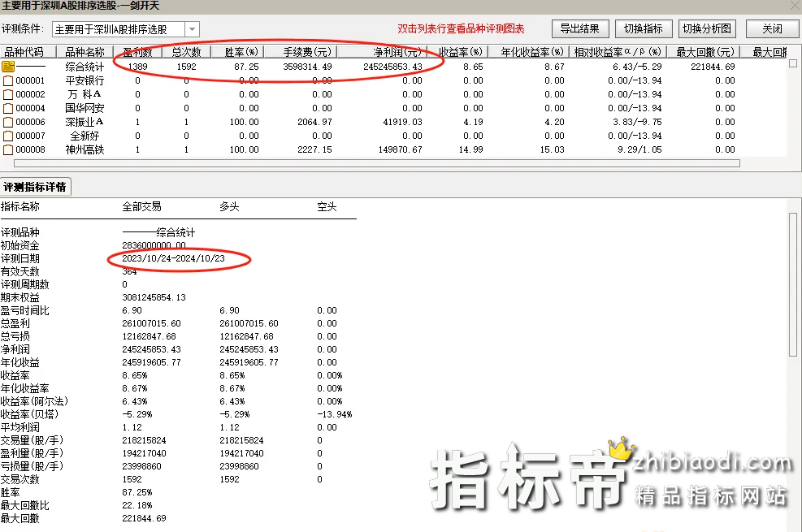
Task: Select the 000004 国华网安 row icon
Action: tap(7, 108)
